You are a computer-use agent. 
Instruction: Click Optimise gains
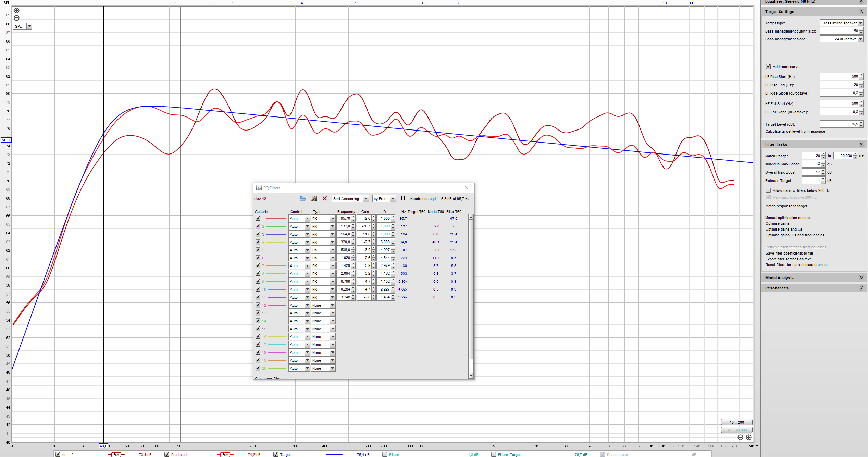point(777,224)
